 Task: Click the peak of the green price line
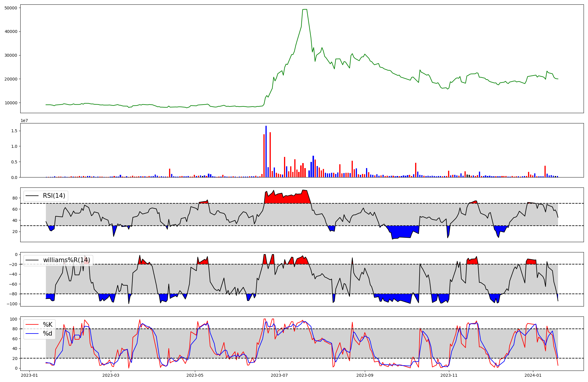(305, 9)
